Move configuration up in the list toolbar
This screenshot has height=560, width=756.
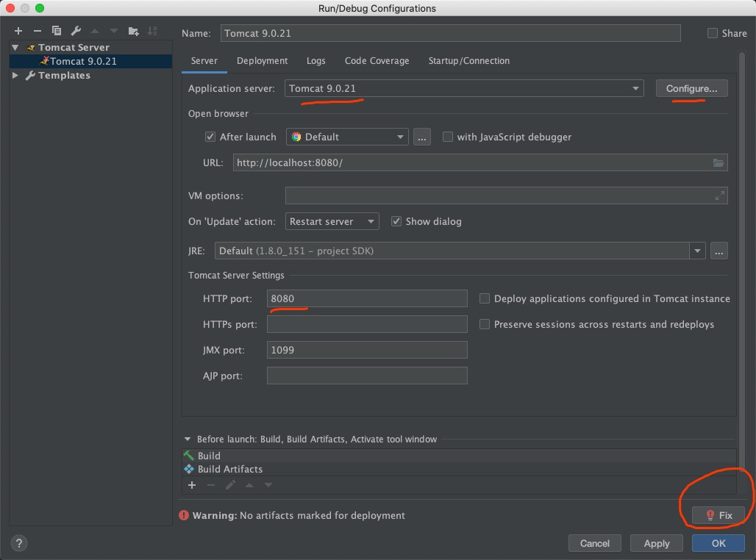[x=95, y=31]
